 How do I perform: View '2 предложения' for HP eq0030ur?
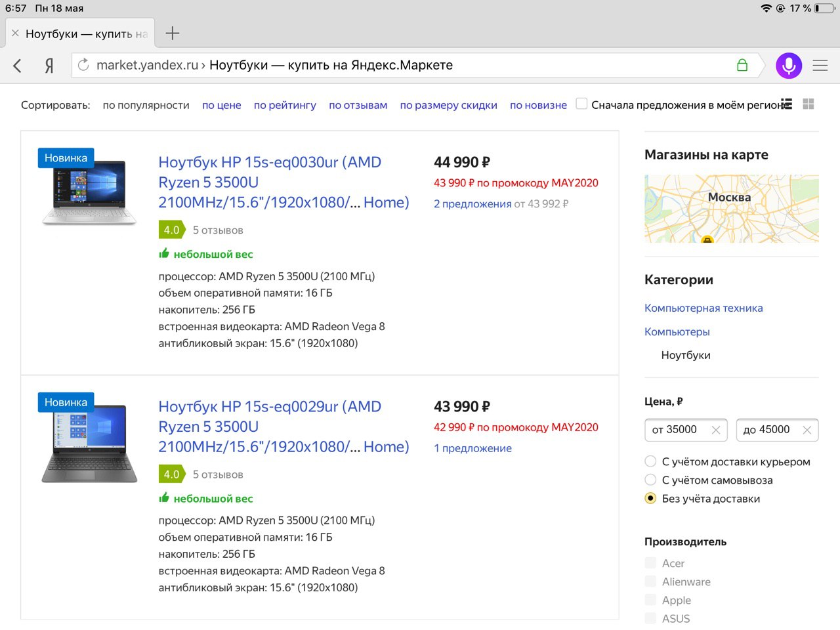pos(472,204)
